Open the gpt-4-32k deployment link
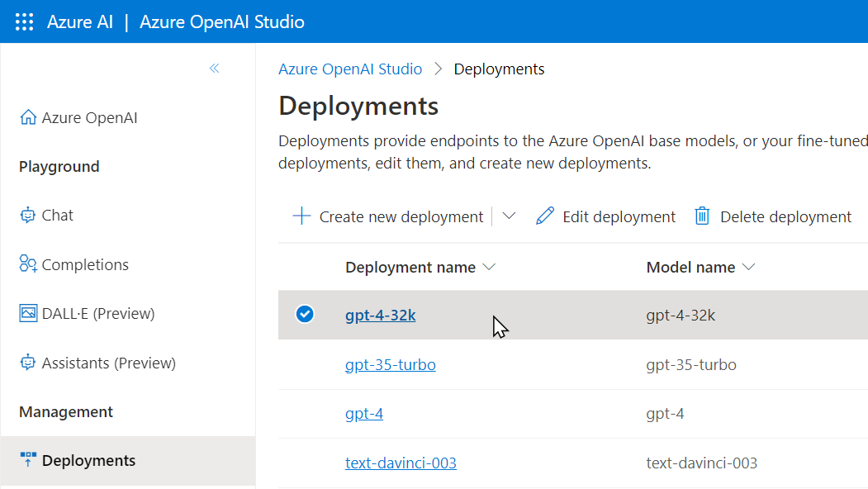This screenshot has width=868, height=489. [x=380, y=315]
